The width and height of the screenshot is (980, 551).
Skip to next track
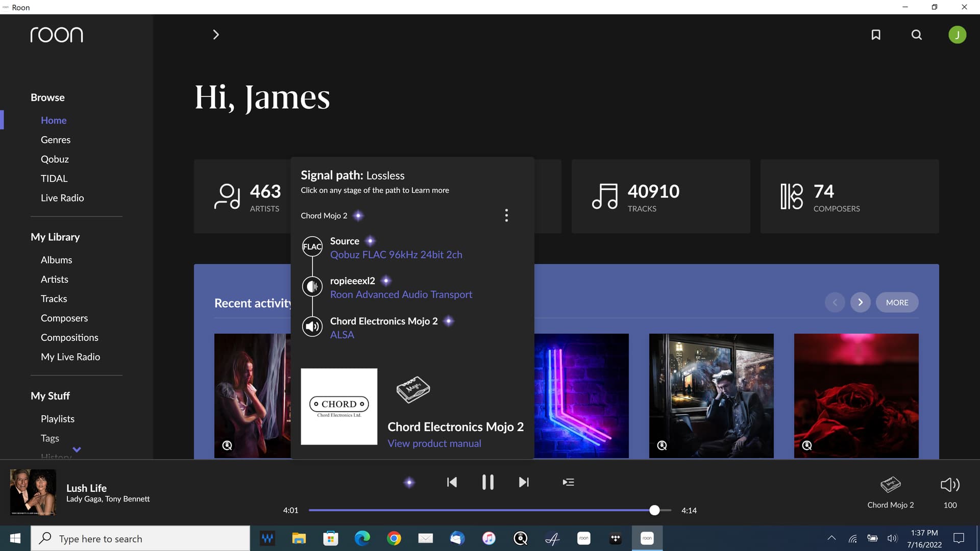coord(524,482)
